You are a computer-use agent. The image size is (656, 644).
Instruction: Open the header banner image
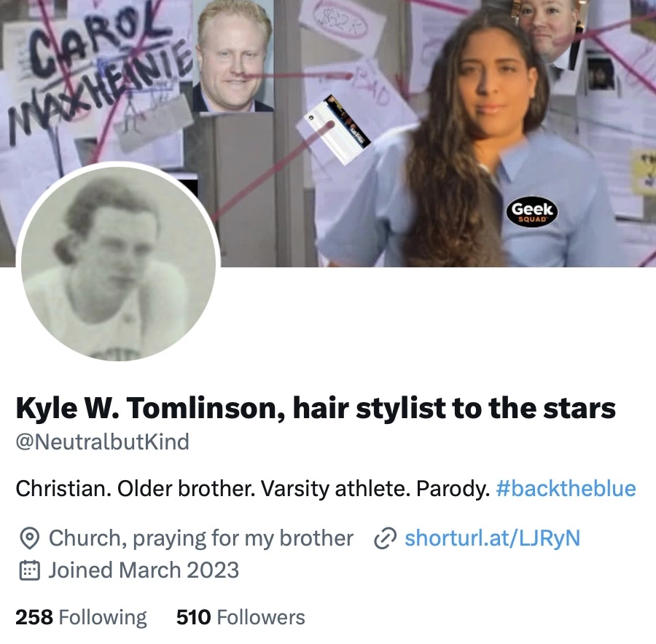pyautogui.click(x=328, y=133)
